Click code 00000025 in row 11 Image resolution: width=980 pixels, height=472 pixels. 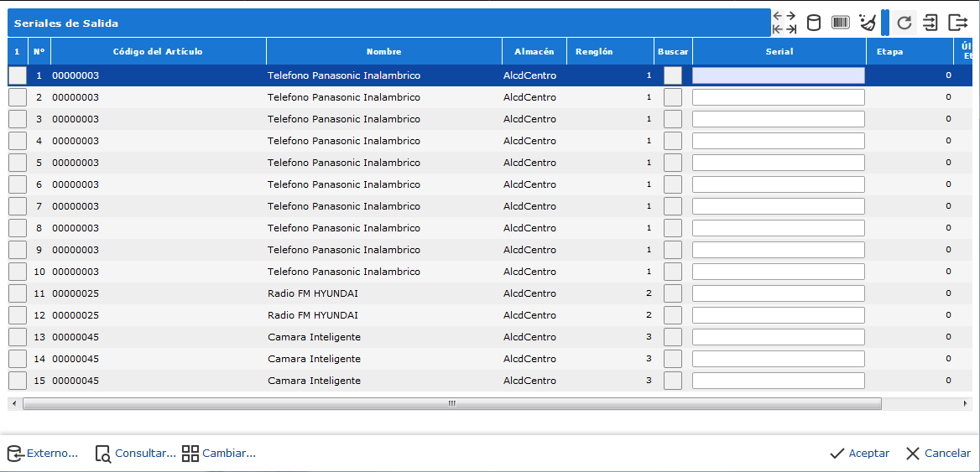point(75,293)
